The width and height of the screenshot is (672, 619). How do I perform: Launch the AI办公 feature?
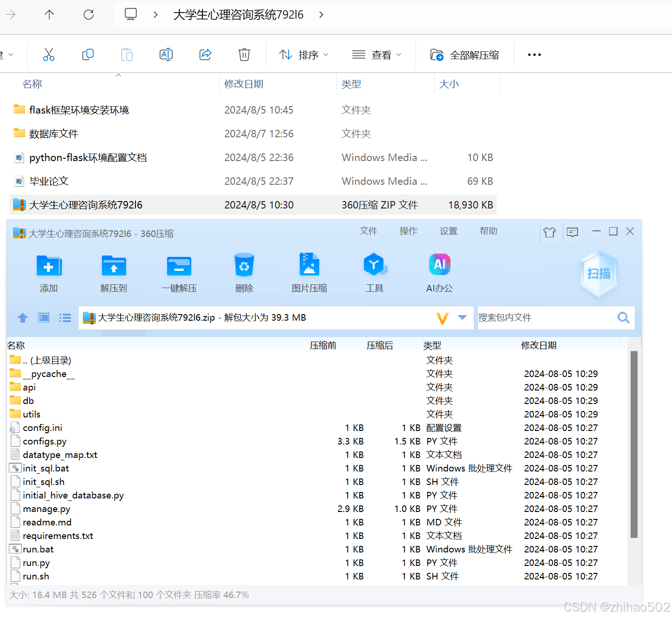point(439,272)
